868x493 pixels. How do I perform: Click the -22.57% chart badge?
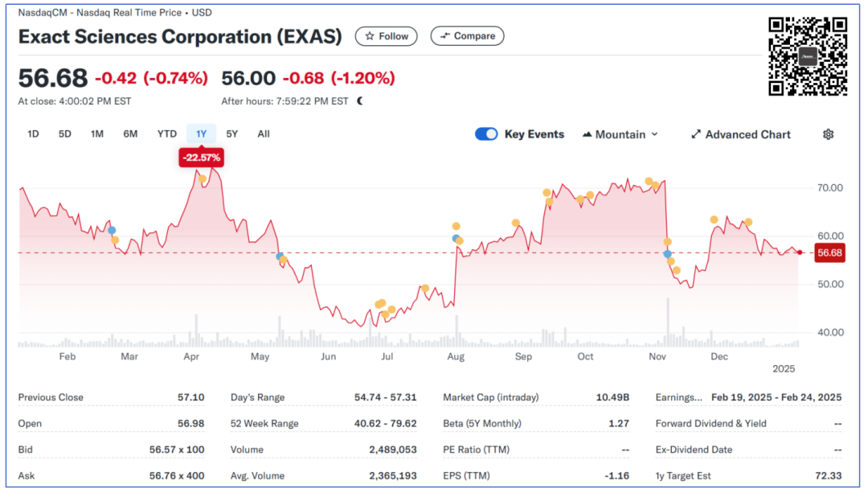point(201,158)
